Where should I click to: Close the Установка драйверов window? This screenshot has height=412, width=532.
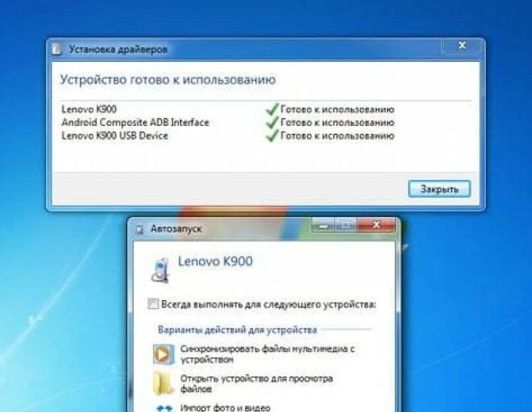[x=462, y=45]
